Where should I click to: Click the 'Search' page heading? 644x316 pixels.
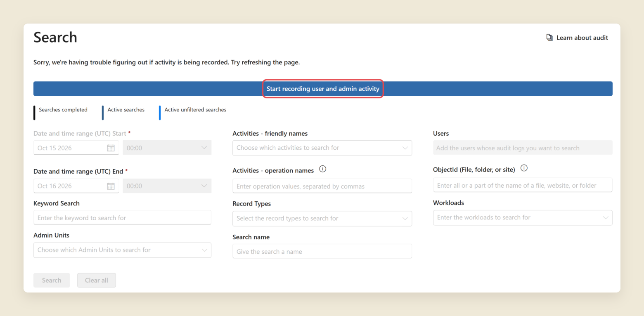[55, 38]
